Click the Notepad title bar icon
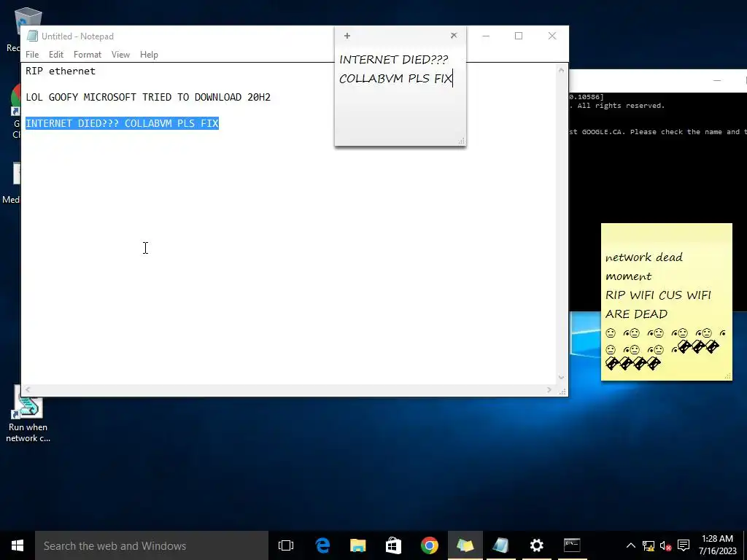 [32, 36]
